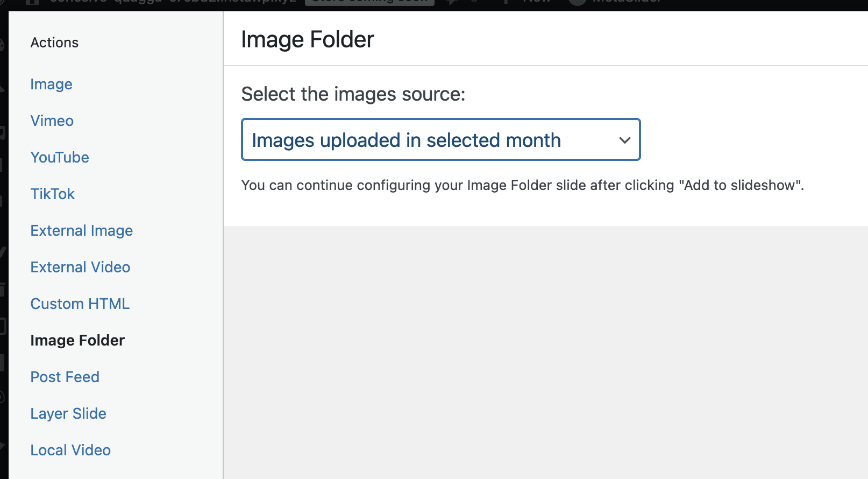Click the 'Select the images source' label
The width and height of the screenshot is (868, 479).
353,94
